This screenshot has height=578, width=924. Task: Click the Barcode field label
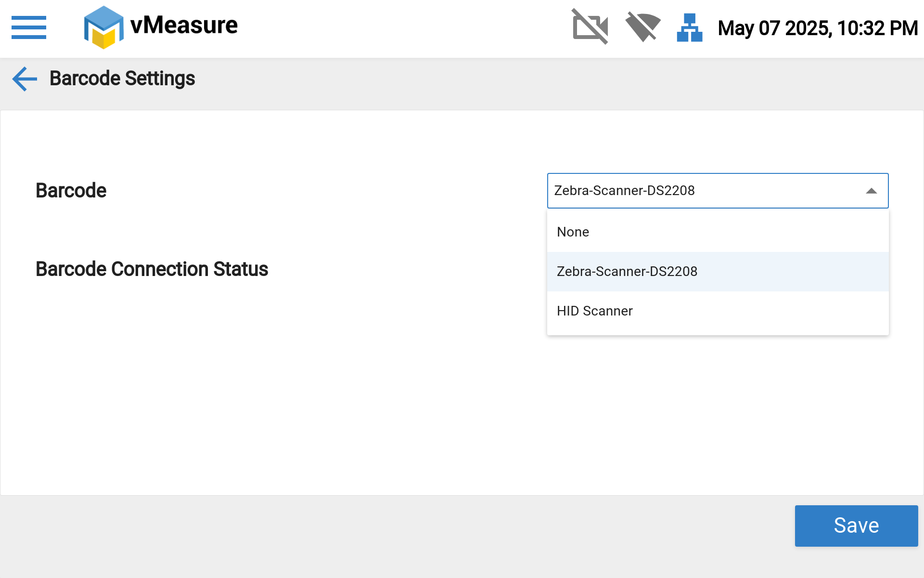(x=71, y=191)
